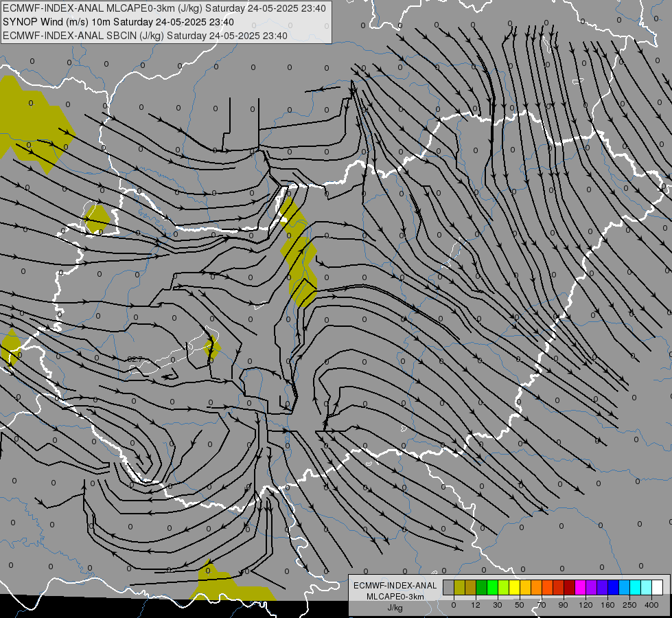
Task: Click the legend value 12
Action: (476, 605)
